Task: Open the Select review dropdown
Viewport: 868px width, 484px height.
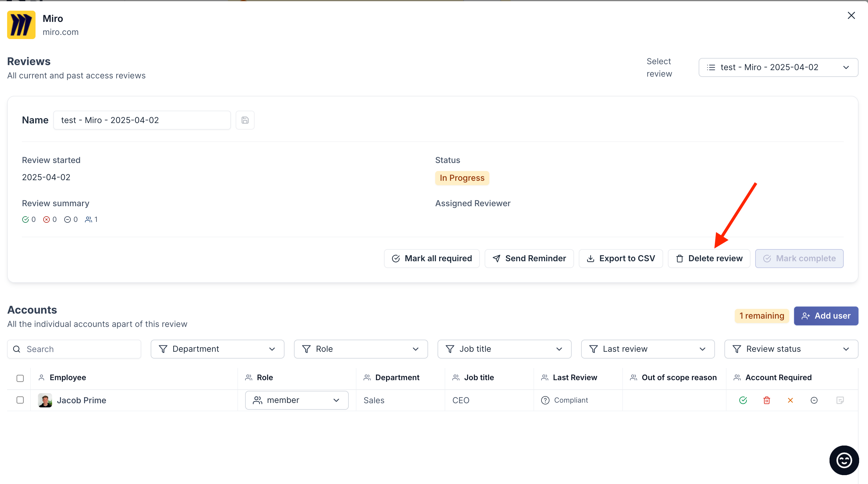Action: coord(778,67)
